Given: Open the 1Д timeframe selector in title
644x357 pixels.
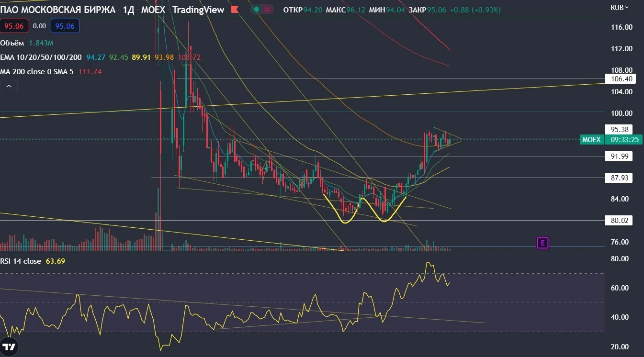Looking at the screenshot, I should pos(128,10).
